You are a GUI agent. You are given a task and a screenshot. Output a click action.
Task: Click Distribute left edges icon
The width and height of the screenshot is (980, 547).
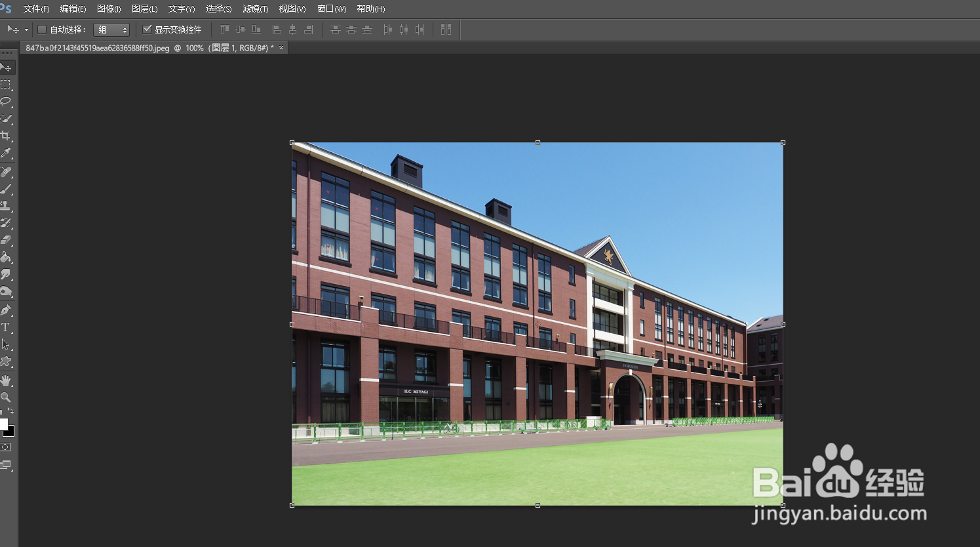pos(387,30)
